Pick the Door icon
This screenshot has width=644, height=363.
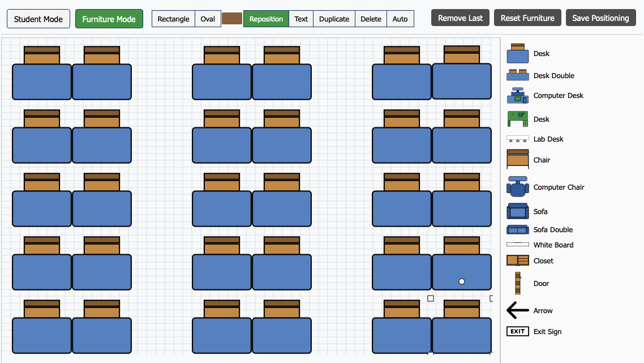coord(517,283)
